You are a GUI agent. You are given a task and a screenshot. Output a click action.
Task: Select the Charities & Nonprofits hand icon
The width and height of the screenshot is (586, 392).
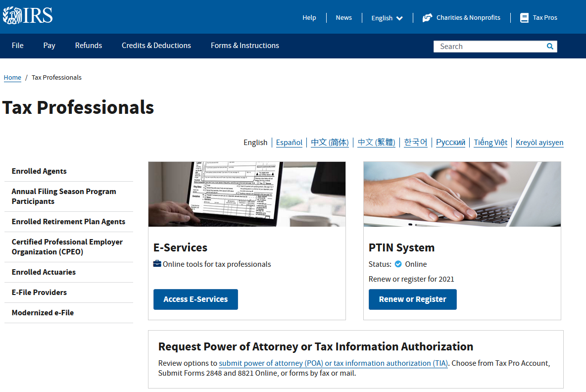[427, 17]
